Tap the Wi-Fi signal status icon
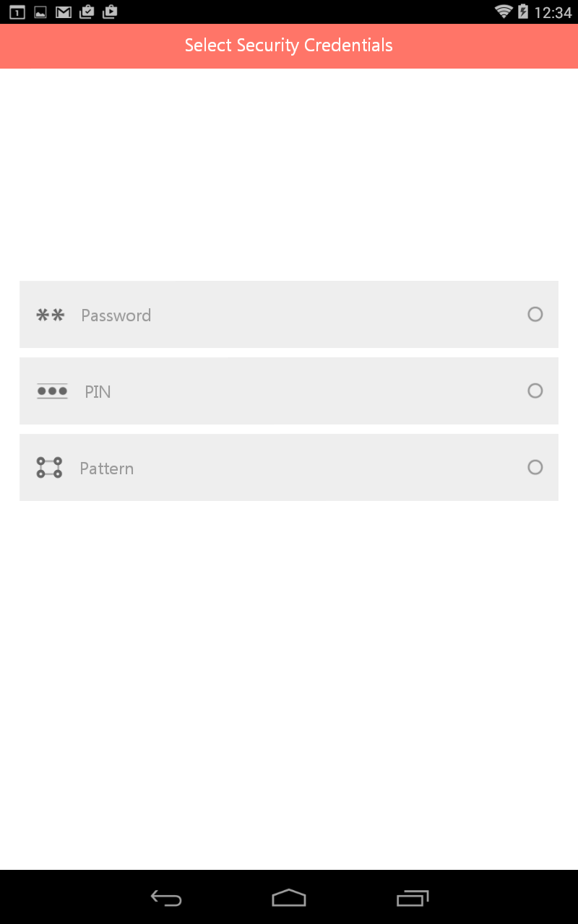 tap(504, 12)
